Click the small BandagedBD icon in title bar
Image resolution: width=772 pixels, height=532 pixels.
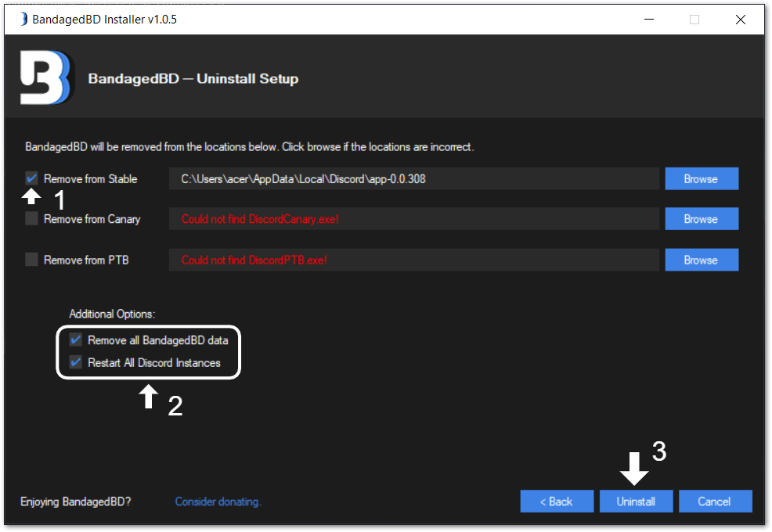pyautogui.click(x=22, y=20)
